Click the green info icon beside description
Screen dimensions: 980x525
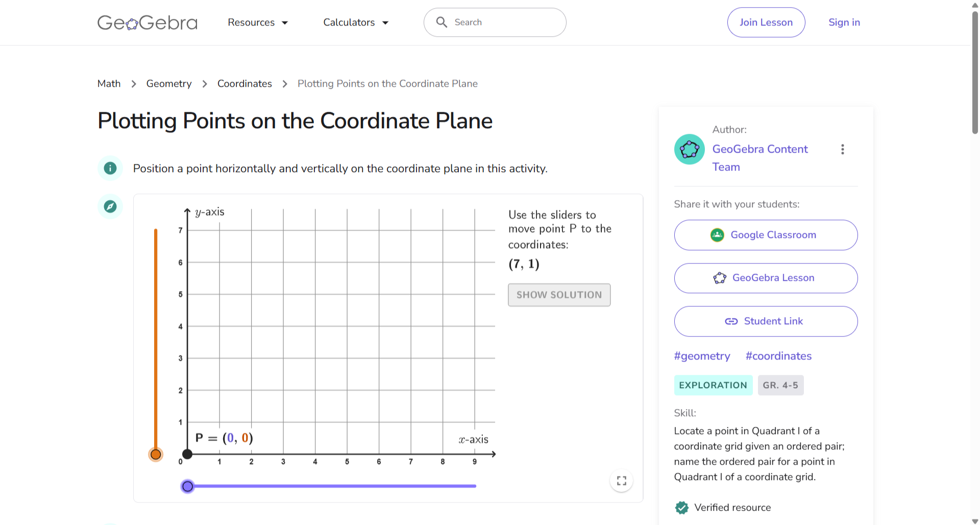(110, 169)
